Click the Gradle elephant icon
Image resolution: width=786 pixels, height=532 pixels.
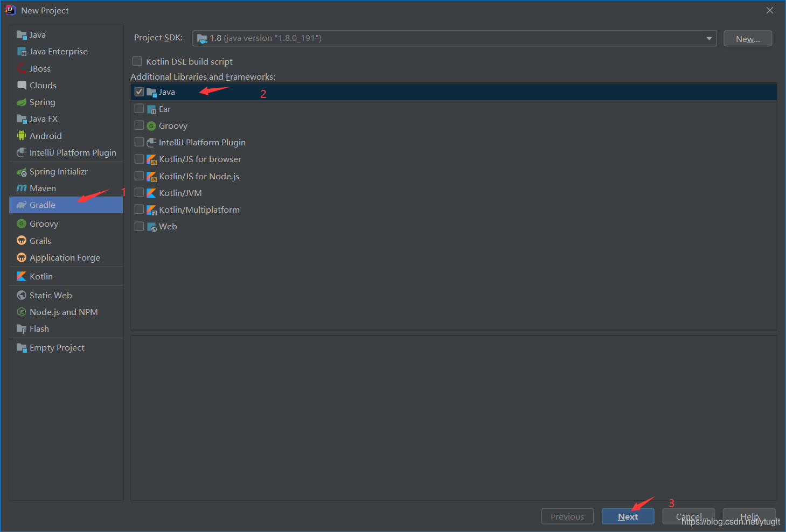pos(22,205)
